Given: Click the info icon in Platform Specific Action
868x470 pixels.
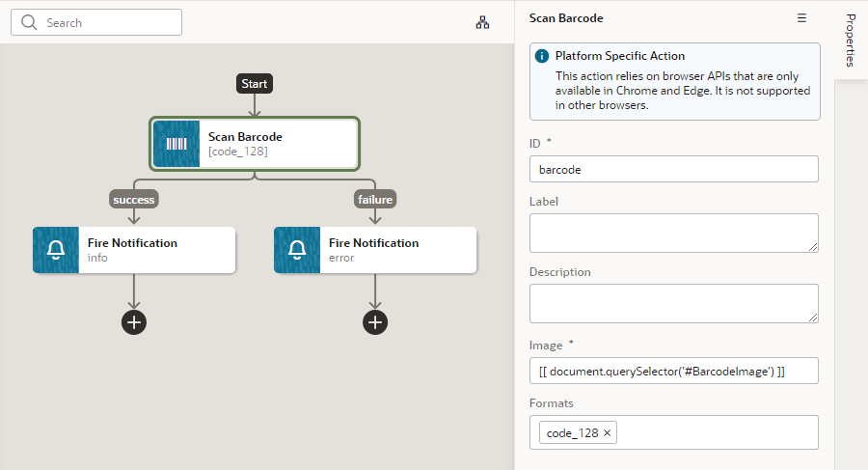Looking at the screenshot, I should [542, 57].
